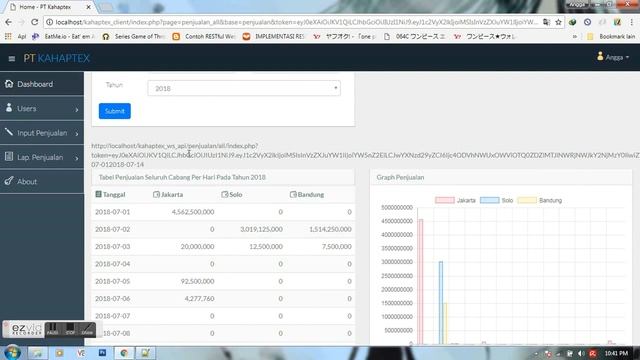Click the Users person icon
640x360 pixels.
9,108
